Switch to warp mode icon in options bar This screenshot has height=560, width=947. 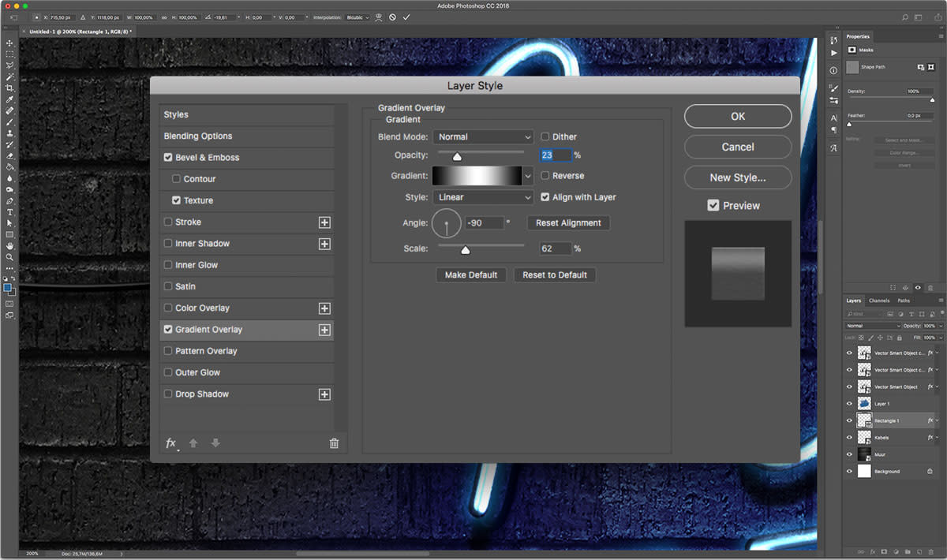[x=378, y=17]
